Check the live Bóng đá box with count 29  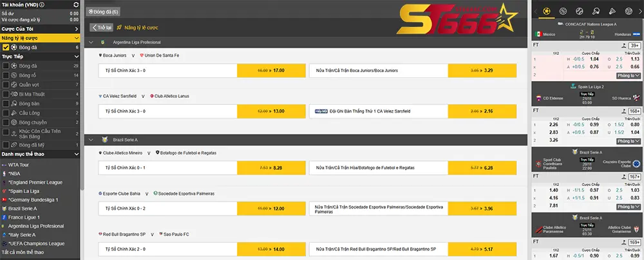[x=6, y=66]
